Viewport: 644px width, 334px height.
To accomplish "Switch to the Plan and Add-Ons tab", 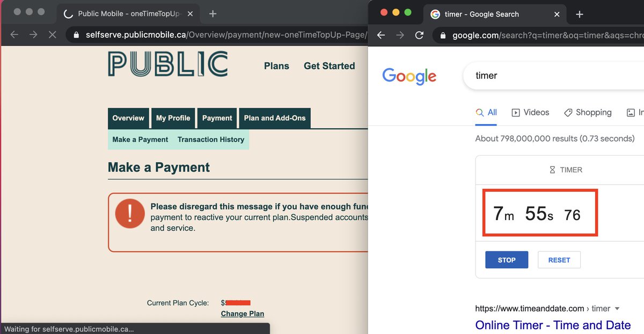I will [274, 118].
